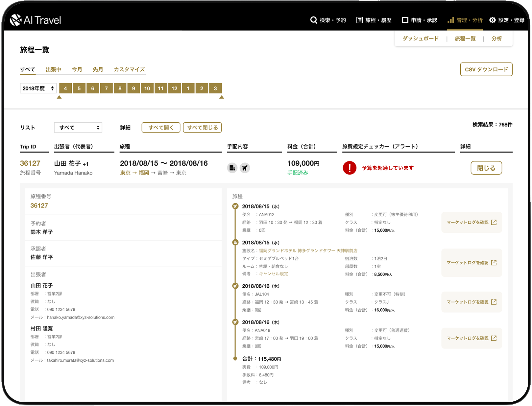Open search and booking via magnifier icon
Screen dimensions: 532x406
(313, 20)
